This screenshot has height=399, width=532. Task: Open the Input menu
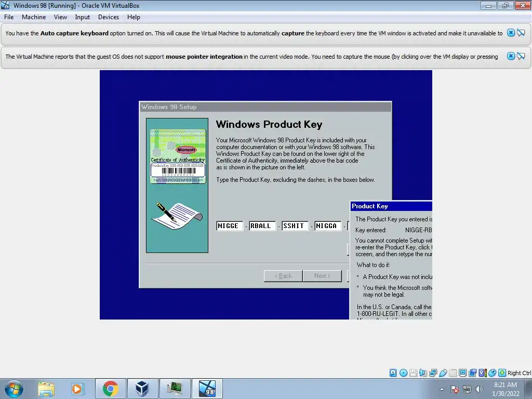(83, 17)
